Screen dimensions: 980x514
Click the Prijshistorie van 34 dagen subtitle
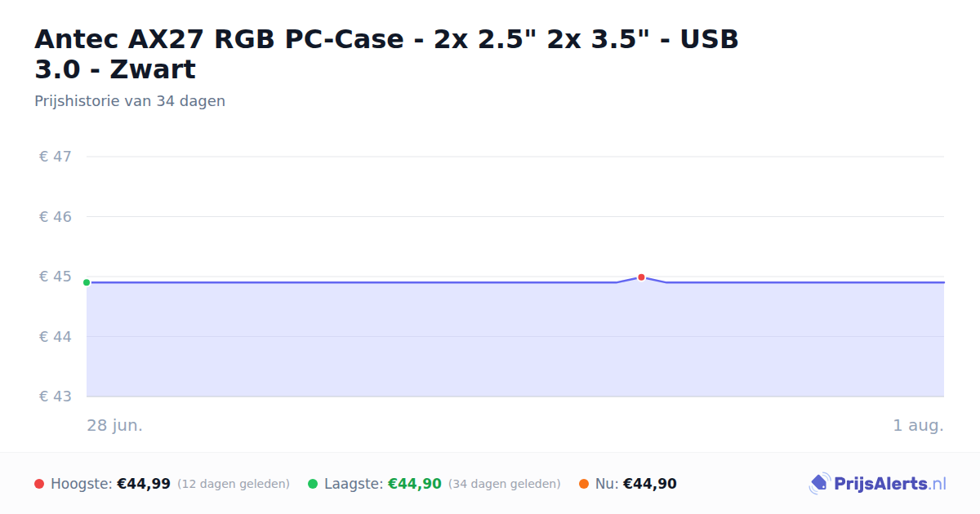point(130,101)
